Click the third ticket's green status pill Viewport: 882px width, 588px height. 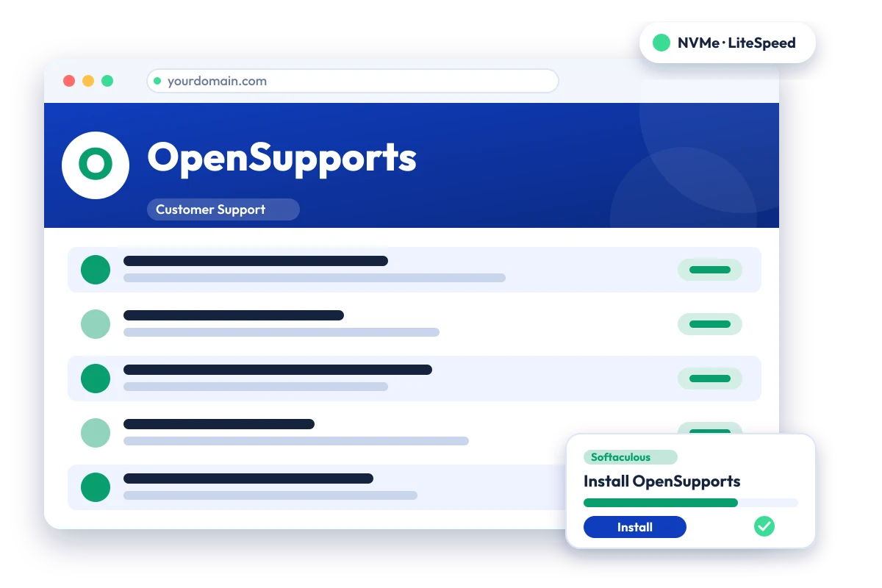[x=710, y=379]
